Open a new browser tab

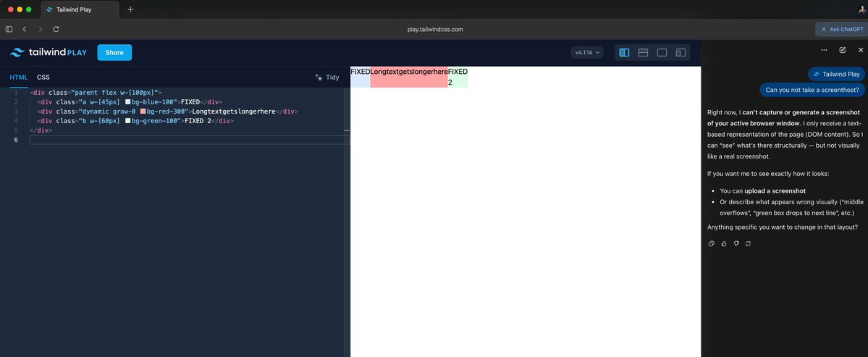pos(130,9)
